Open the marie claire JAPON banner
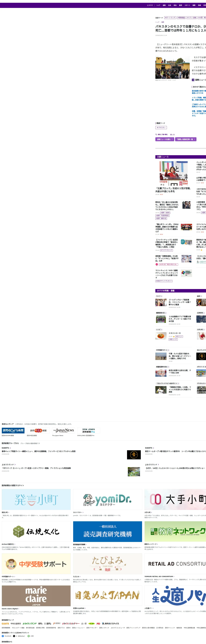 coord(36,596)
